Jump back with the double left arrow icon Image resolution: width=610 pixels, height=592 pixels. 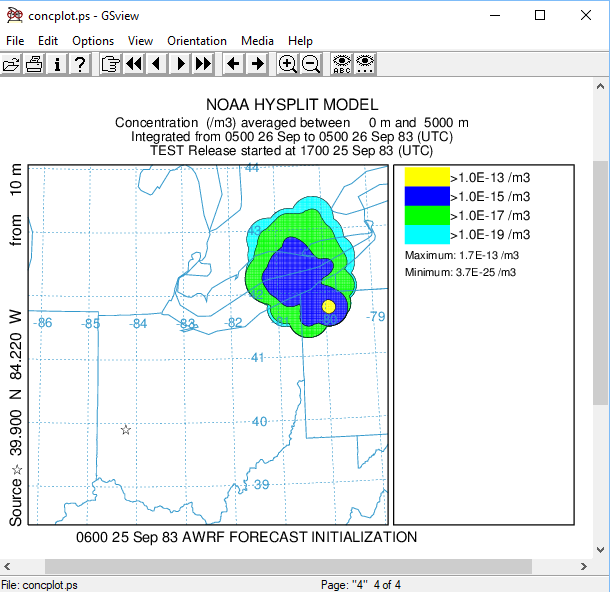pyautogui.click(x=134, y=64)
